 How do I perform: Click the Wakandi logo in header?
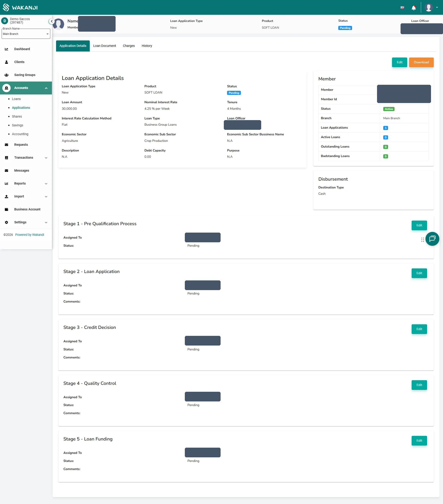point(20,7)
